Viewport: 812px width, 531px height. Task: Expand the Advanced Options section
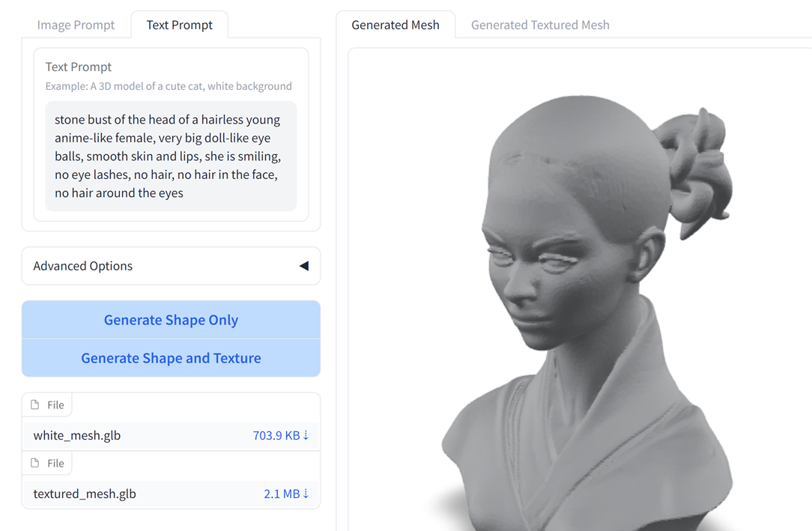pos(171,266)
